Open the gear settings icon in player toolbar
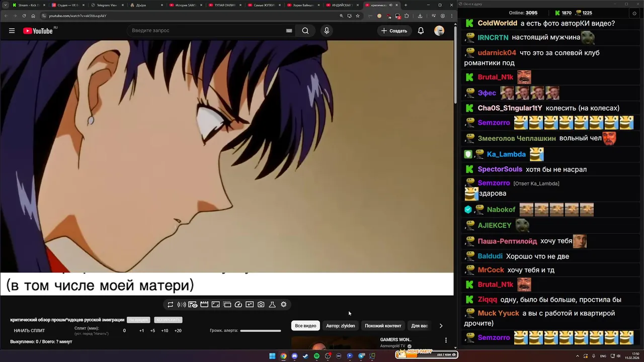The height and width of the screenshot is (362, 644). (x=284, y=305)
